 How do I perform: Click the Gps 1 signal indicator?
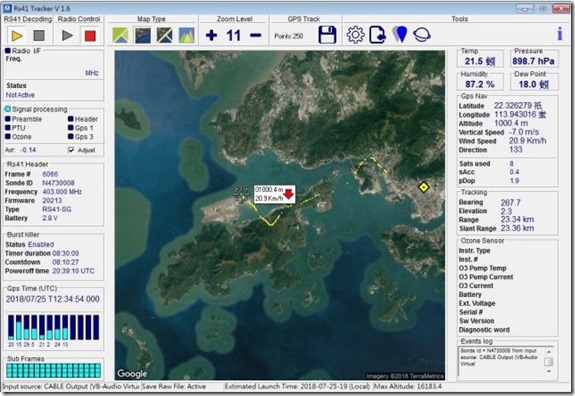point(71,128)
